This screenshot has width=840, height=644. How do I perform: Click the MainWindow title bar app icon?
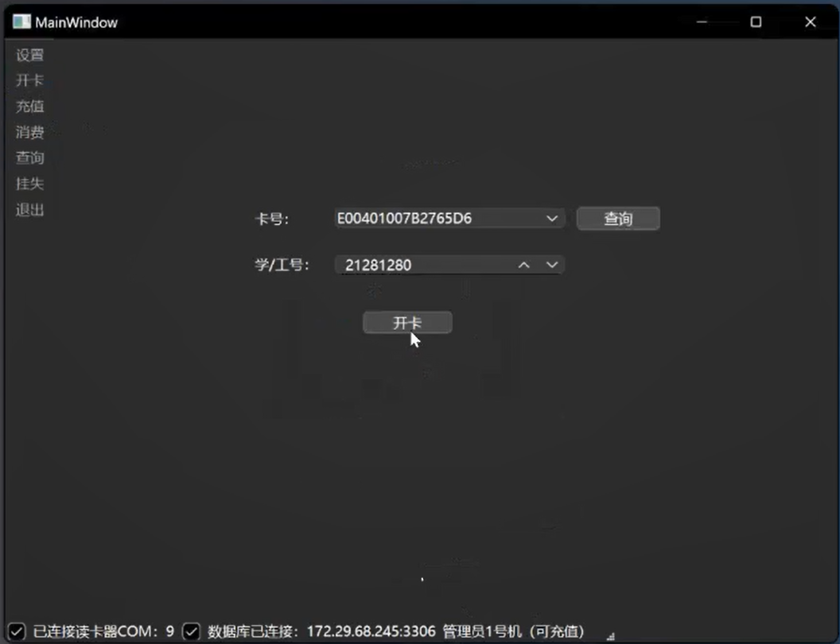click(21, 22)
